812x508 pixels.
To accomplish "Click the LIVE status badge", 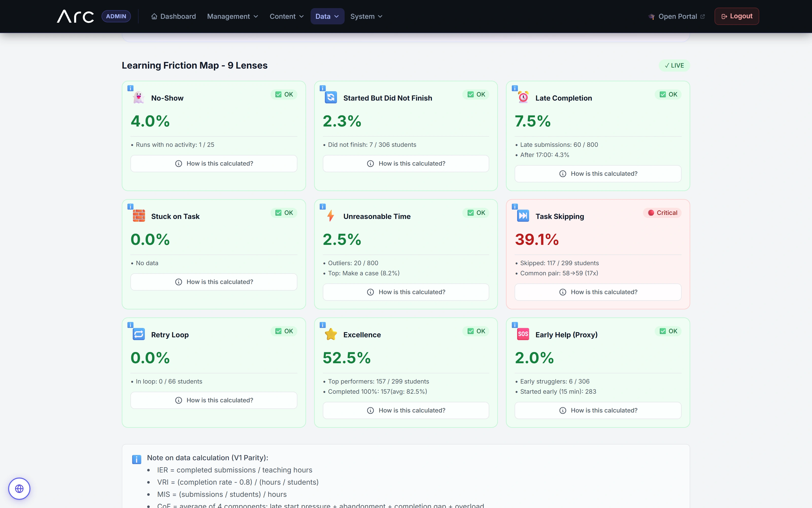I will tap(674, 66).
